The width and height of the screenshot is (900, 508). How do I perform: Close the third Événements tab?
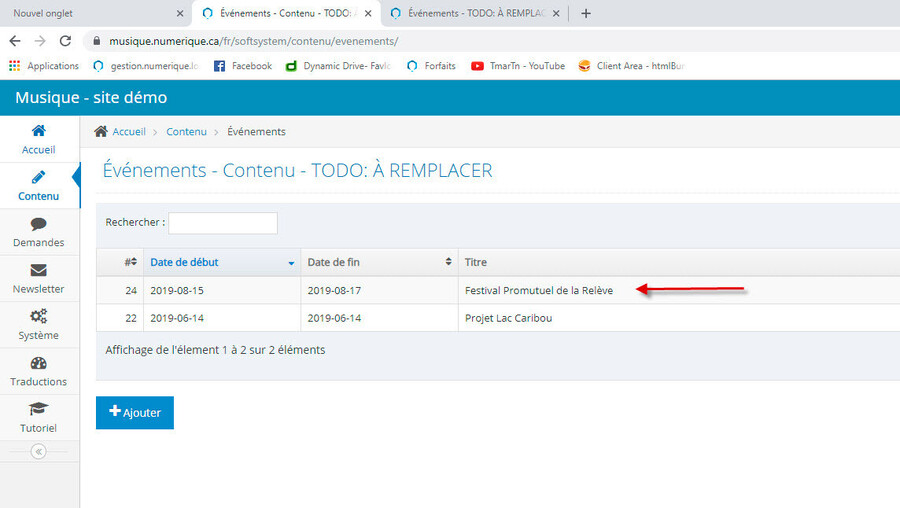coord(556,13)
